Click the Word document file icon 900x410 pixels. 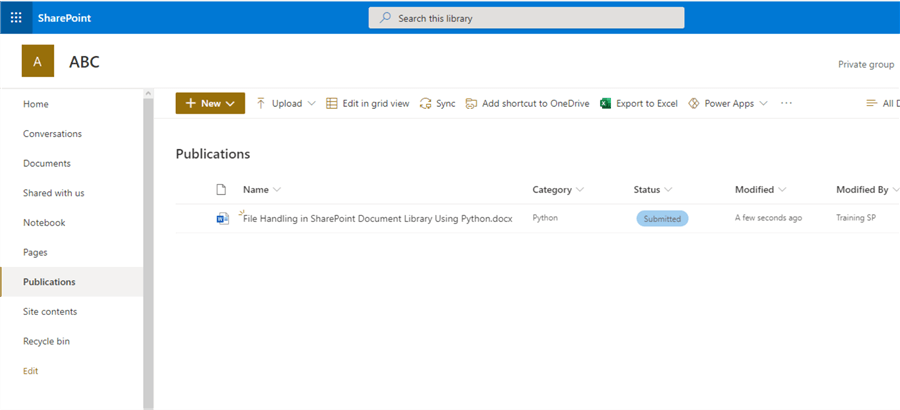tap(222, 218)
